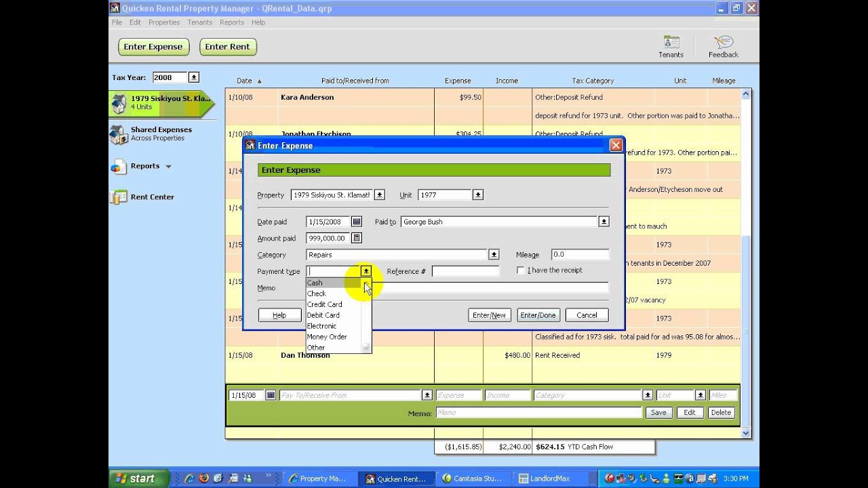The image size is (868, 488).
Task: Choose Credit Card from payment type list
Action: tap(334, 304)
